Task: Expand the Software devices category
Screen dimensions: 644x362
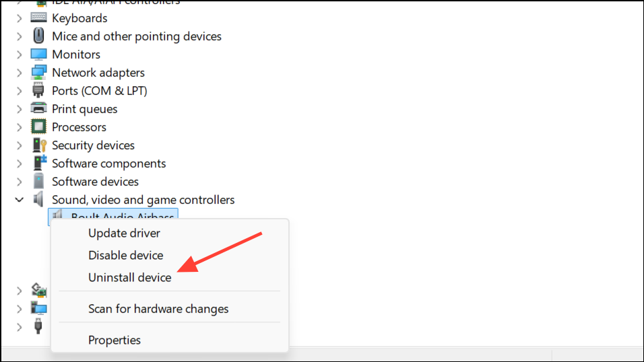Action: (19, 182)
